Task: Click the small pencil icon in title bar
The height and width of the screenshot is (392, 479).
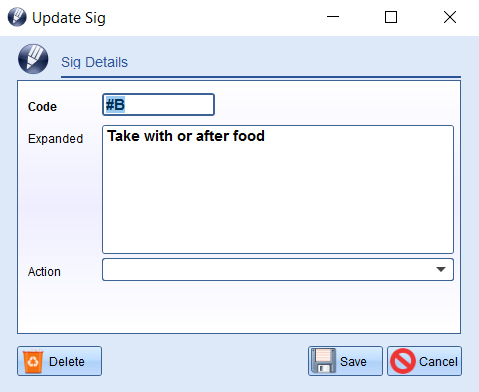Action: 17,17
